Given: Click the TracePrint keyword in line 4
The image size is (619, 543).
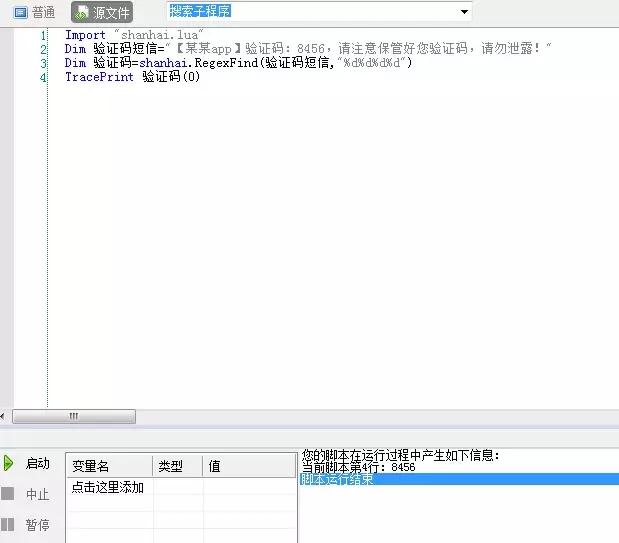Looking at the screenshot, I should [x=99, y=77].
